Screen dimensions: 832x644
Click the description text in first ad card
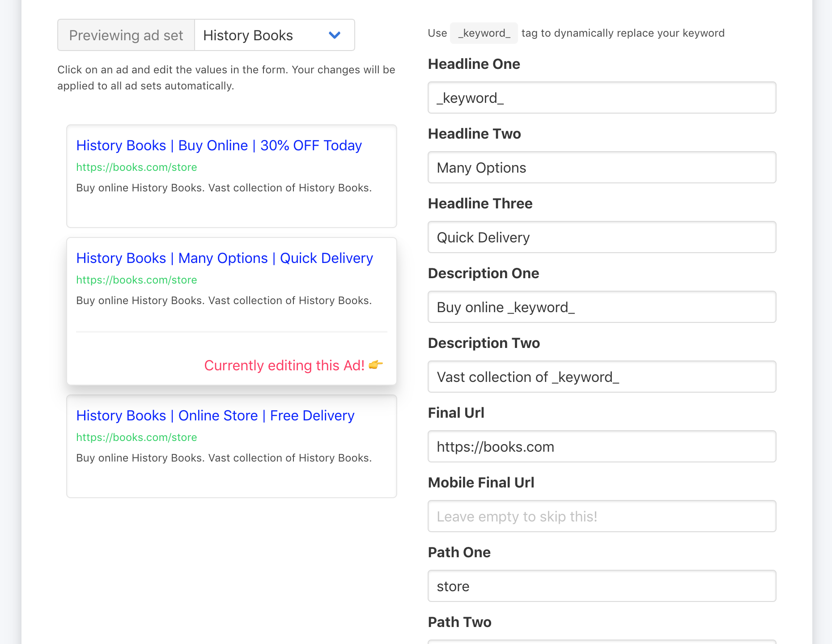[224, 188]
